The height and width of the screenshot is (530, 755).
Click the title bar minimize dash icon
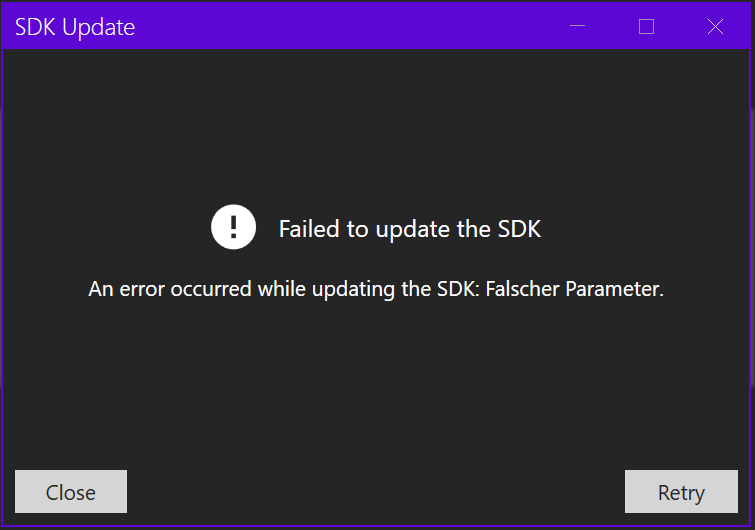(x=577, y=27)
